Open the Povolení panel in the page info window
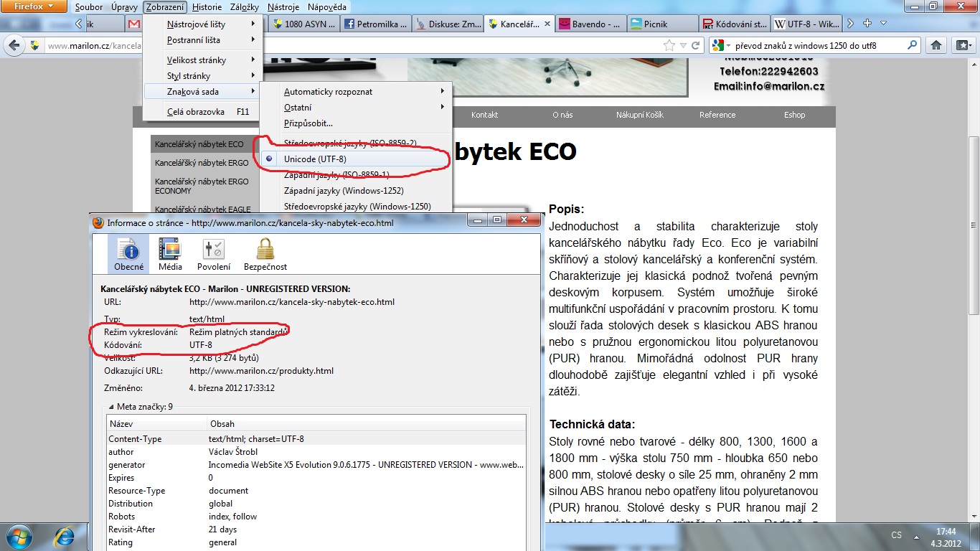This screenshot has height=551, width=980. (x=214, y=254)
